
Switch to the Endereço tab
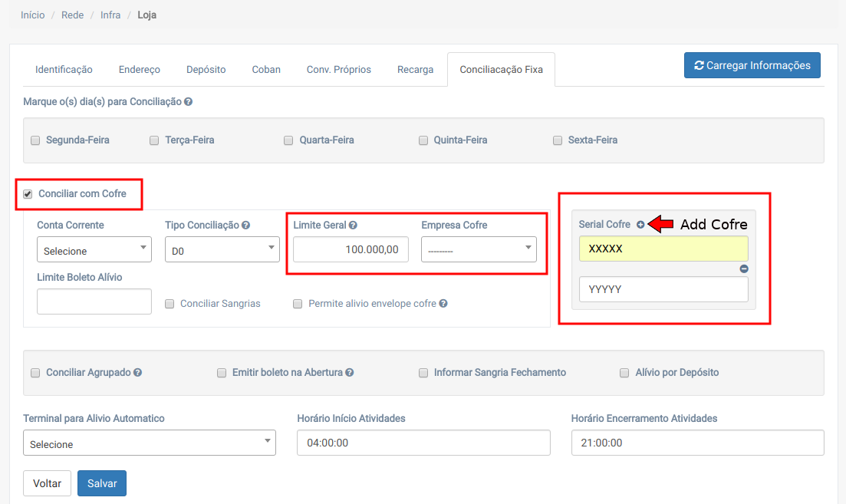[140, 70]
